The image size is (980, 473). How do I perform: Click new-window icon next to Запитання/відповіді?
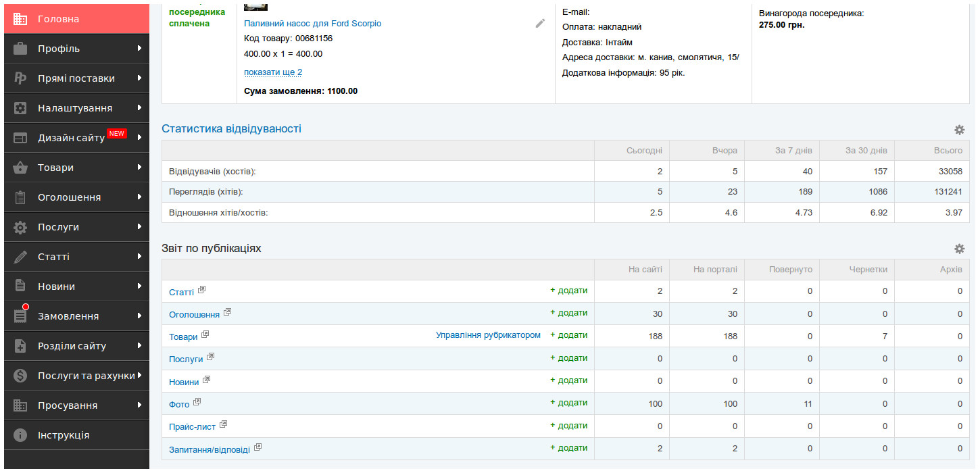point(258,447)
